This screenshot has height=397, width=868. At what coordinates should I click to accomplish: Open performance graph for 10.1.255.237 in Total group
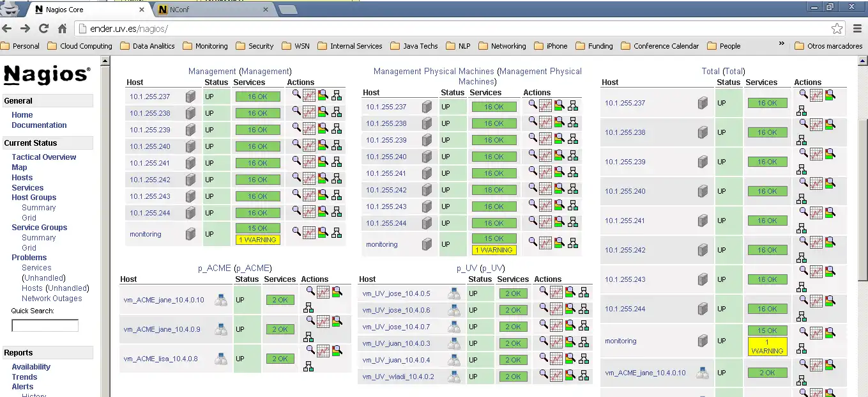(816, 95)
